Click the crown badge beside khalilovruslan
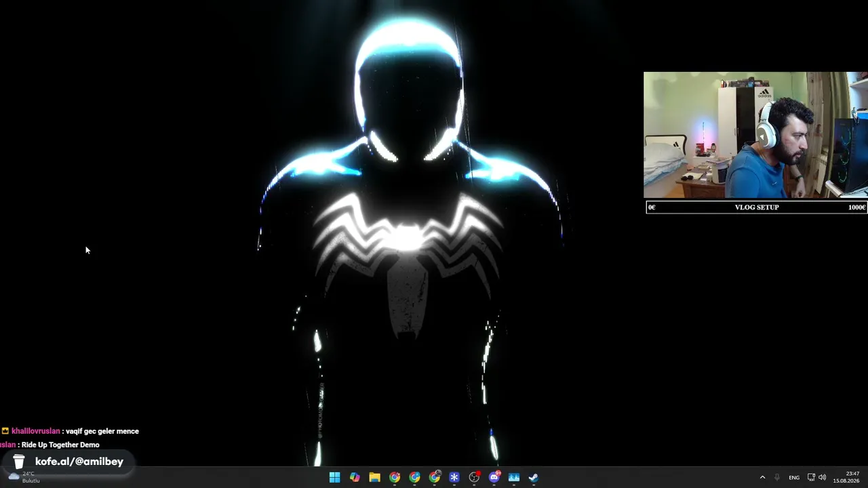 pos(5,431)
